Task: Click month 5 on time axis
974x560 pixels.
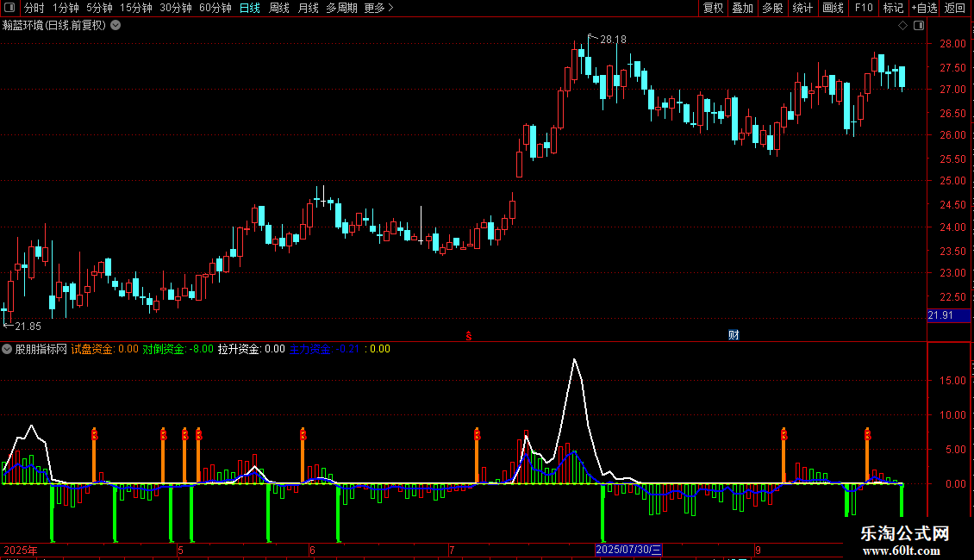Action: [x=180, y=550]
